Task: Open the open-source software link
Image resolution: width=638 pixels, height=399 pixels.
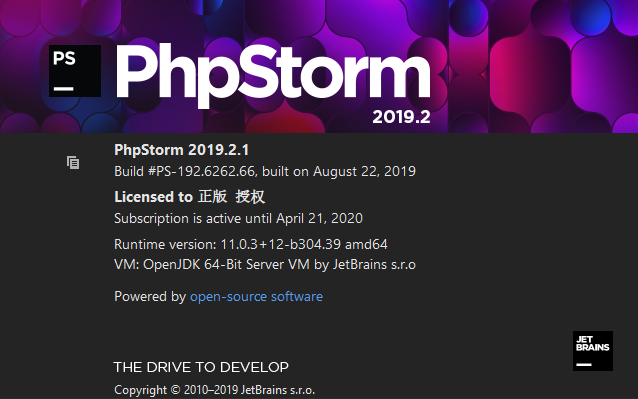Action: tap(256, 297)
